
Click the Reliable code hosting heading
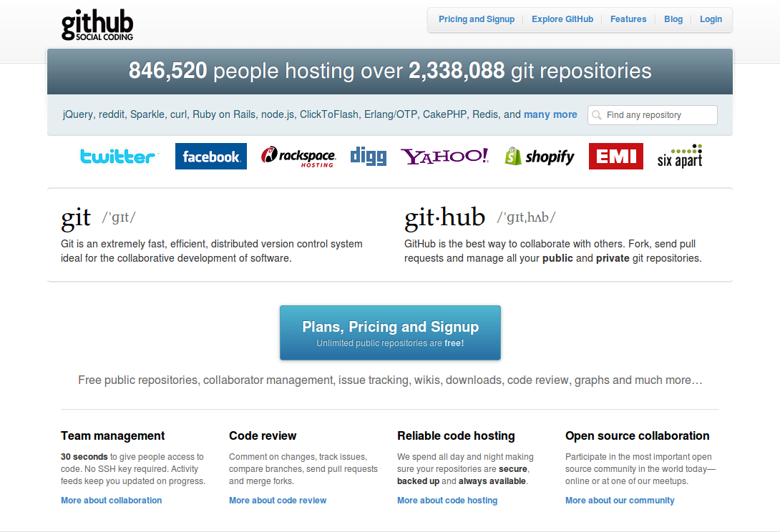[x=456, y=435]
